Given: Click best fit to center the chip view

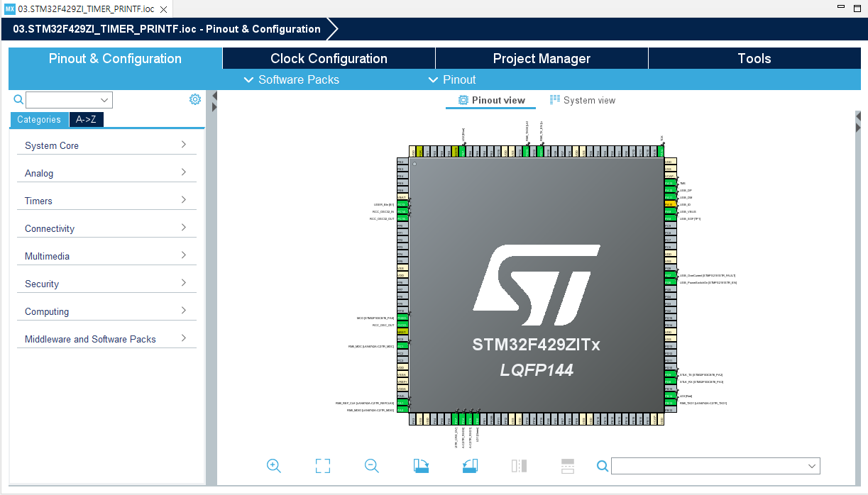Looking at the screenshot, I should tap(322, 466).
